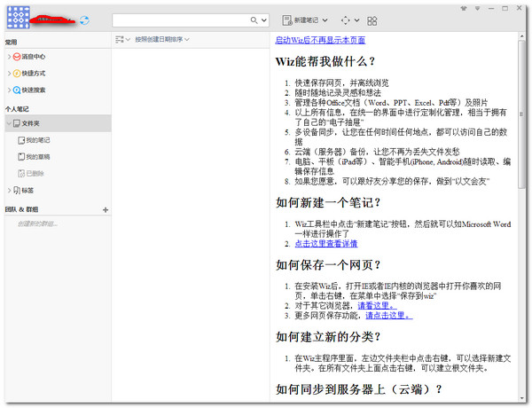The height and width of the screenshot is (408, 532).
Task: Select the 文件夹 item
Action: (x=59, y=123)
